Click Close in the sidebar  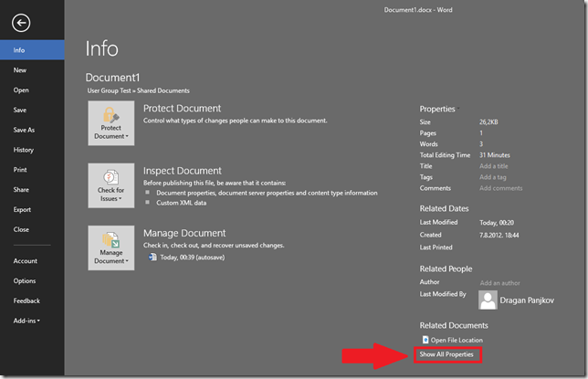point(21,229)
